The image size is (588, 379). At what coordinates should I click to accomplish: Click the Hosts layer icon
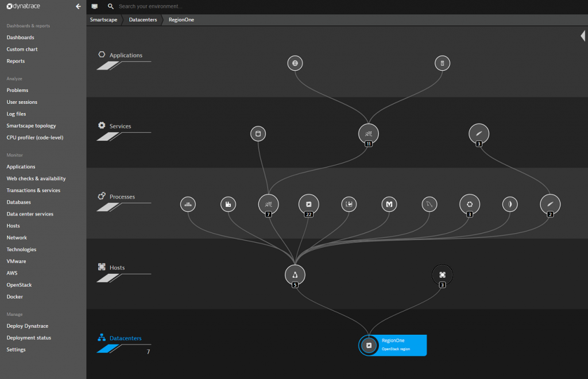[x=102, y=267]
